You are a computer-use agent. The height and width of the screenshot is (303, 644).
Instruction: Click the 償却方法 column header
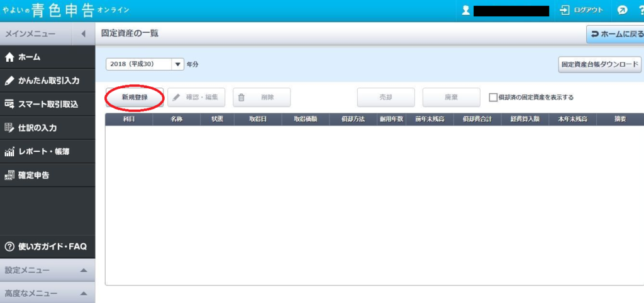coord(353,119)
